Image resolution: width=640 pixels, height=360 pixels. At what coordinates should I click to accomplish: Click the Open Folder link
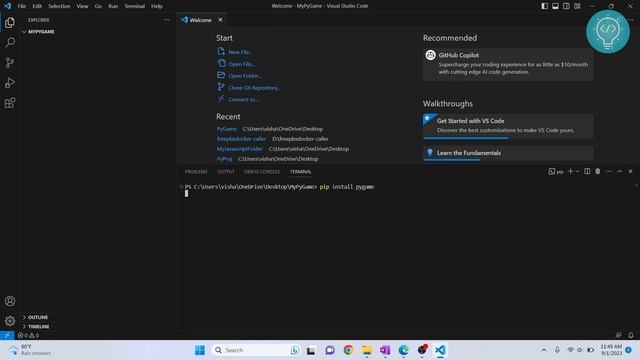coord(245,76)
